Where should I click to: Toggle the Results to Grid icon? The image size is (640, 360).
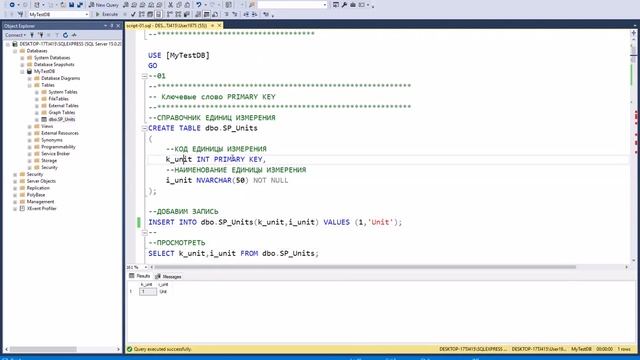207,14
